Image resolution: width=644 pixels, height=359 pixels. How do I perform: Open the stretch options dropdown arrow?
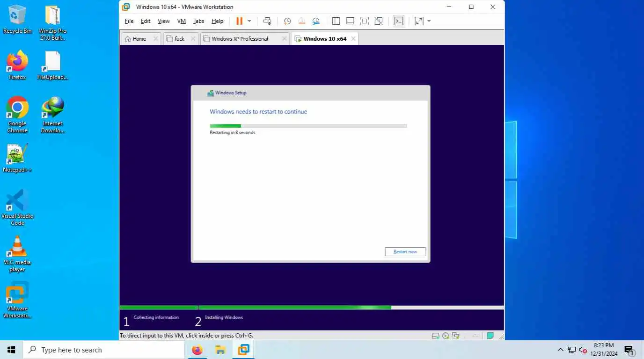point(429,21)
